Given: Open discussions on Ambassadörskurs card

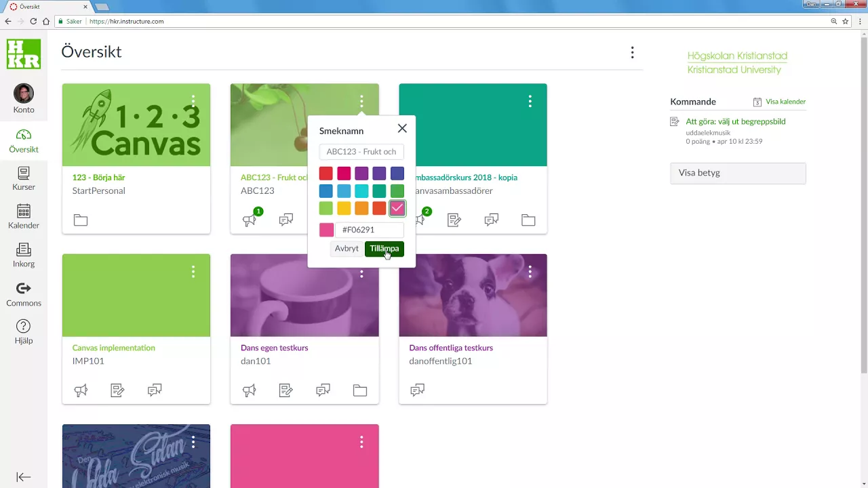Looking at the screenshot, I should [492, 220].
